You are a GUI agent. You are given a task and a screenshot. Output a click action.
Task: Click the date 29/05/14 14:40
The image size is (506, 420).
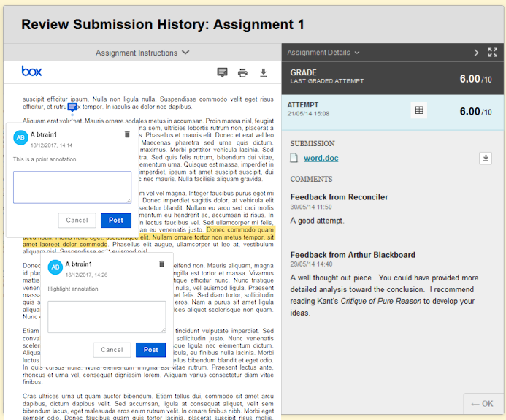pyautogui.click(x=311, y=264)
